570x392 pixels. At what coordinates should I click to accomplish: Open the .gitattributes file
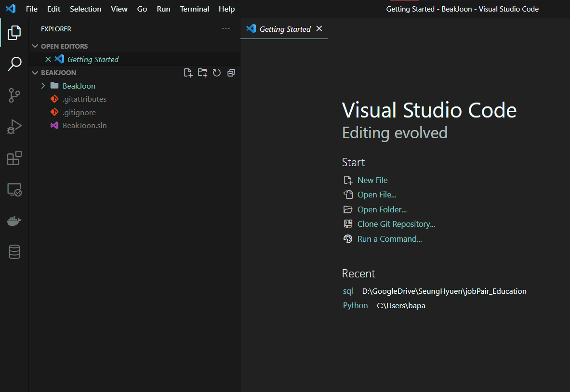(x=134, y=99)
